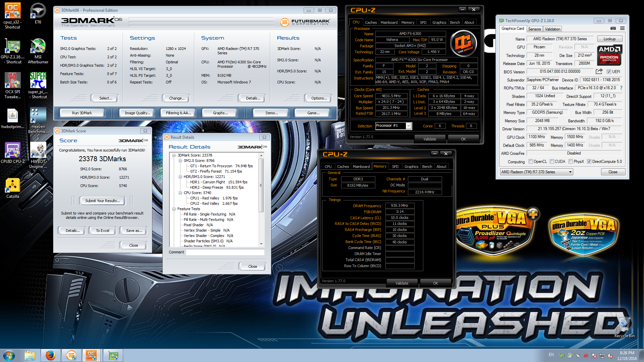Open the cpuz_x32 shortcut desktop icon
644x362 pixels.
tap(12, 16)
